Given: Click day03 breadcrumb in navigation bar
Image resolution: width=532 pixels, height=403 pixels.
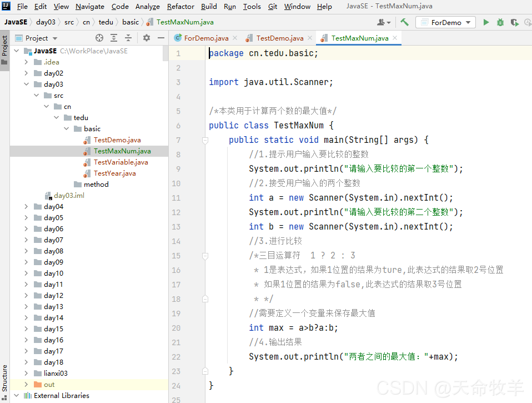Looking at the screenshot, I should coord(46,22).
